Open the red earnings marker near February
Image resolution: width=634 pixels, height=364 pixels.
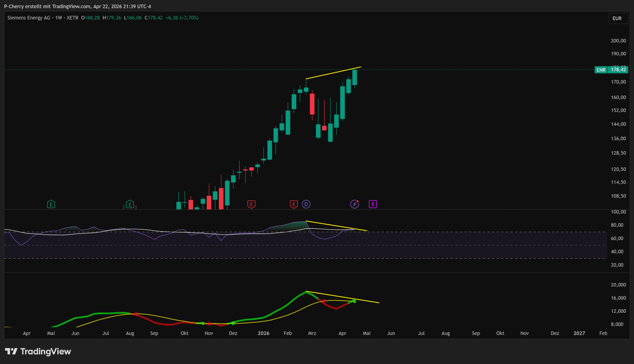(x=294, y=204)
